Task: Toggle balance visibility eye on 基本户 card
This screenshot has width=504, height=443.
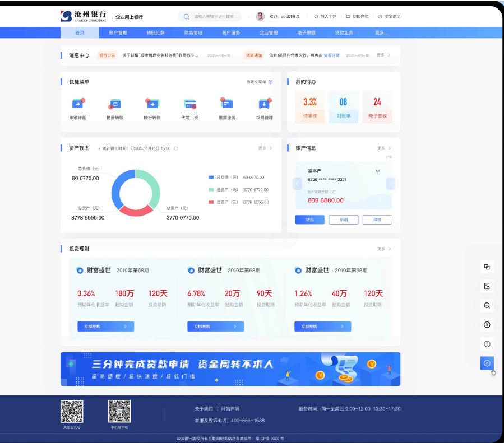Action: click(378, 171)
